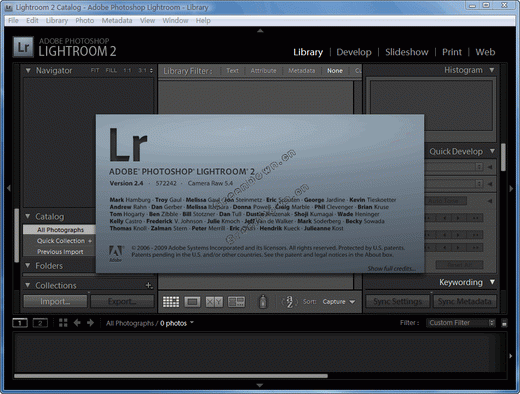Enable Metadata library filter
The height and width of the screenshot is (394, 520).
coord(302,71)
